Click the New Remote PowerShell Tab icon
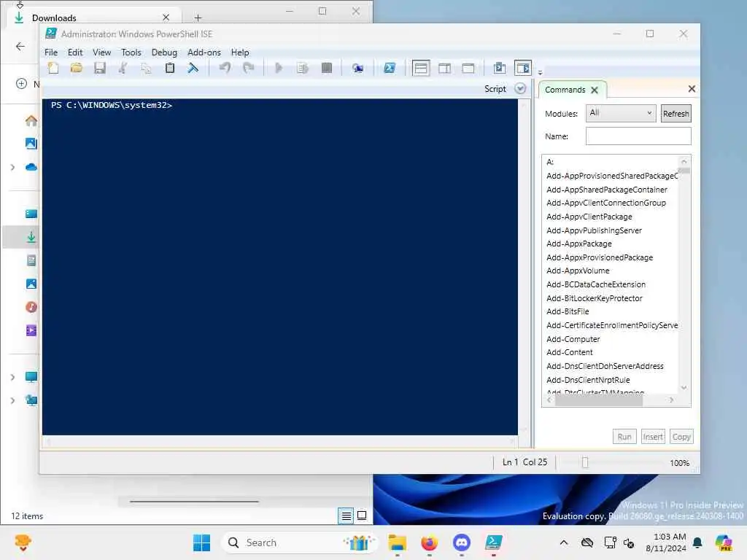Image resolution: width=747 pixels, height=560 pixels. (357, 68)
